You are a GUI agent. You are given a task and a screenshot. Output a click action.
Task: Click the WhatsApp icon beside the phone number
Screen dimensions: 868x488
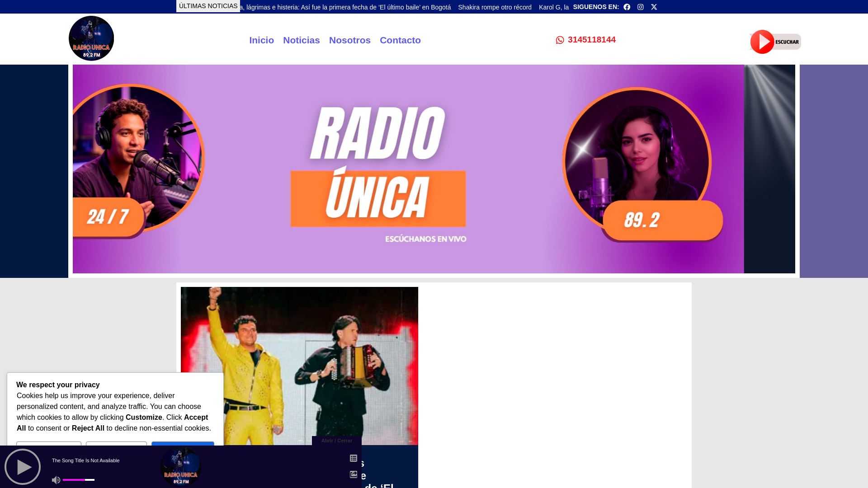560,40
